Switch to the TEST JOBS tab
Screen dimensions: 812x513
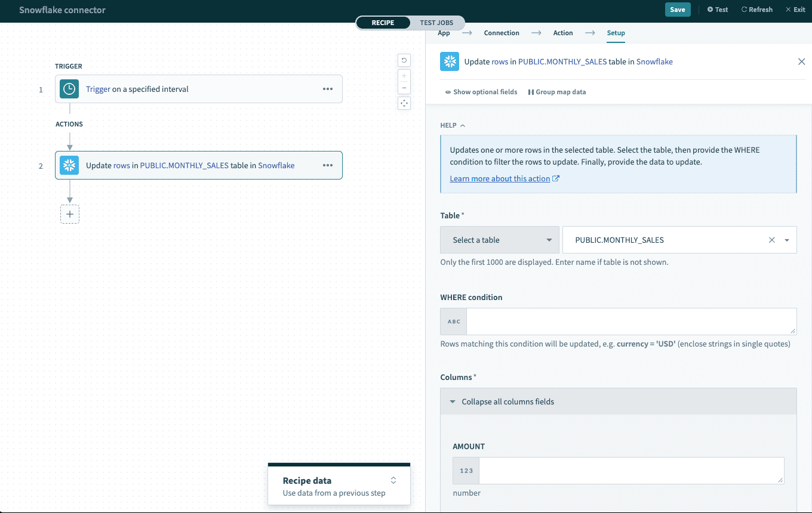click(x=437, y=23)
